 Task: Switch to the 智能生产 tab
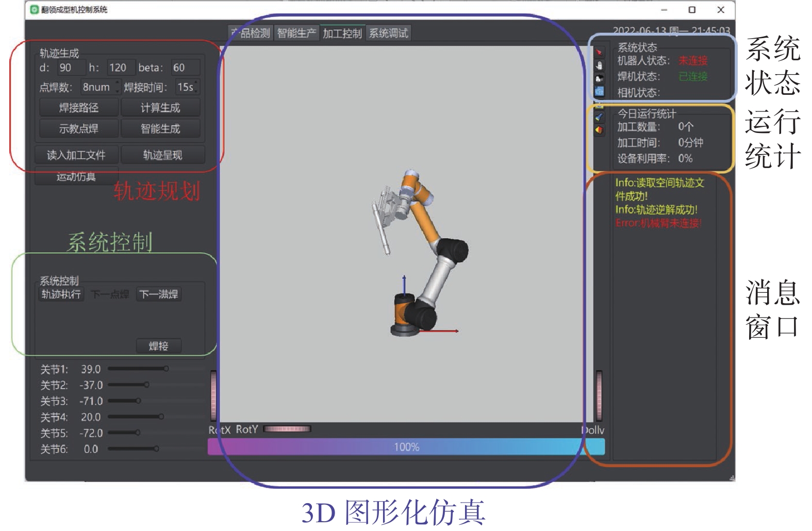[x=296, y=34]
